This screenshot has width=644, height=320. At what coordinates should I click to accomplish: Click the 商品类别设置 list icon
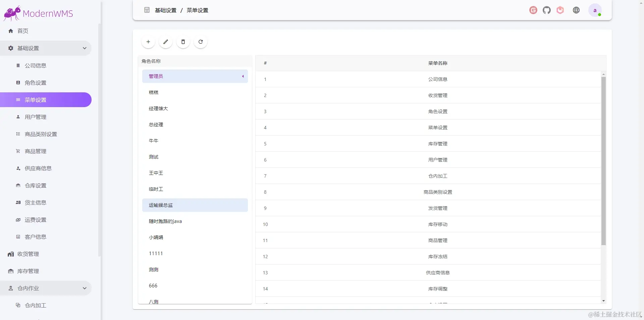(x=18, y=134)
